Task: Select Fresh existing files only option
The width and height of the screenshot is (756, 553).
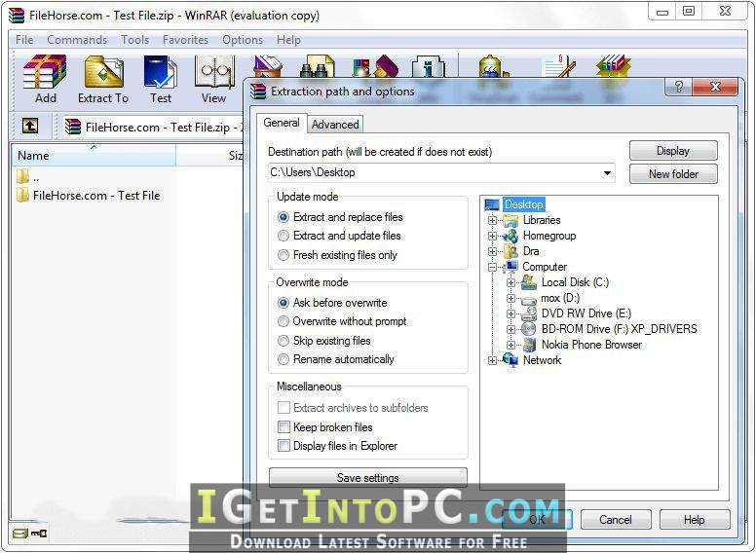Action: point(283,255)
